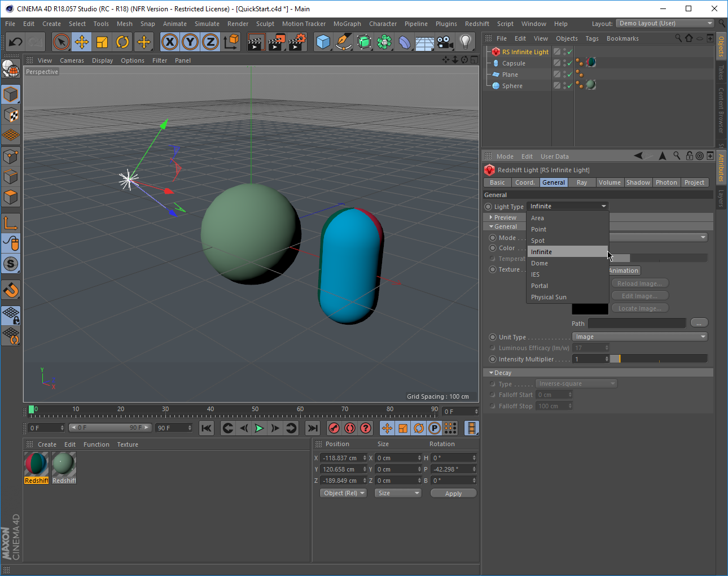Disable the Sphere's green enable checkmark

(570, 85)
